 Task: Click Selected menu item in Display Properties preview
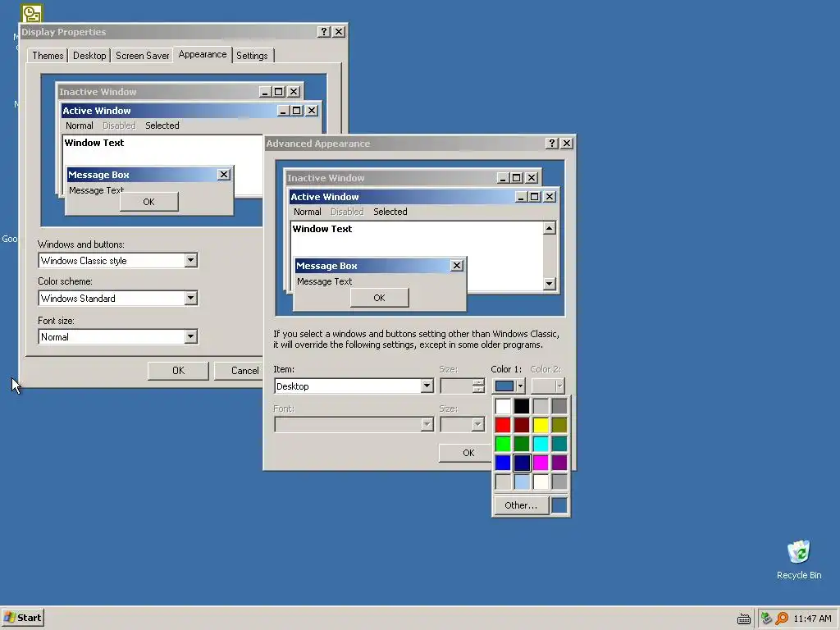pos(162,126)
